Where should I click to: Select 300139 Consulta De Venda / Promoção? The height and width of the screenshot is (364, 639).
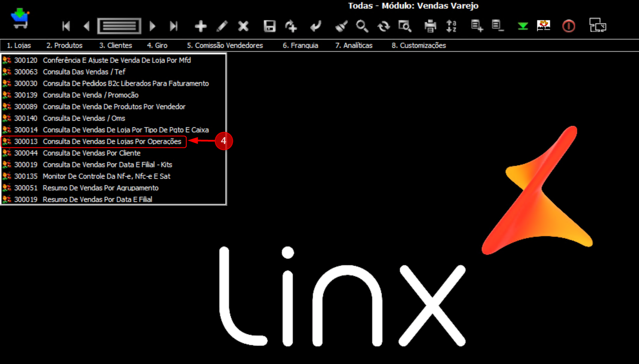pyautogui.click(x=113, y=95)
